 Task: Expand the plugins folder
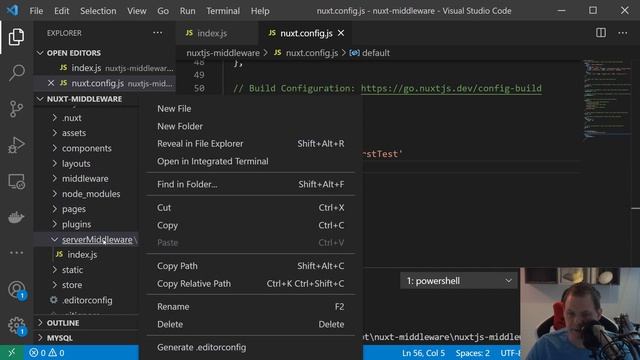[x=76, y=224]
